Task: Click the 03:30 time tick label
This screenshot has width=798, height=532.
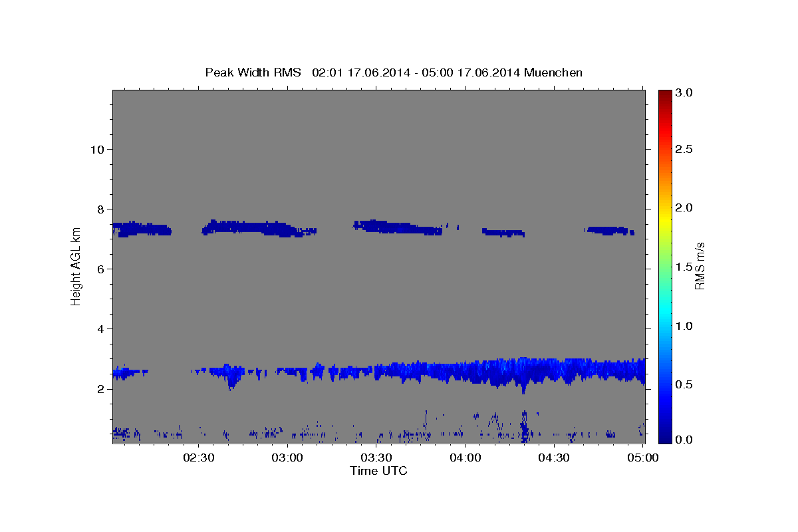Action: 376,458
